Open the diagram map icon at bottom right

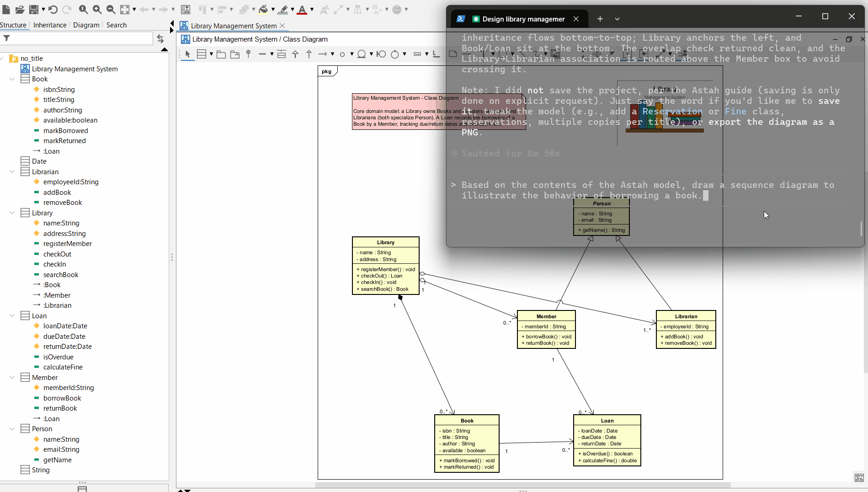coord(859,478)
